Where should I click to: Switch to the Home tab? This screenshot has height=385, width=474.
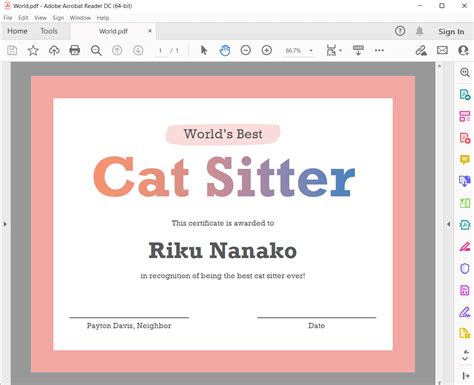pos(17,31)
